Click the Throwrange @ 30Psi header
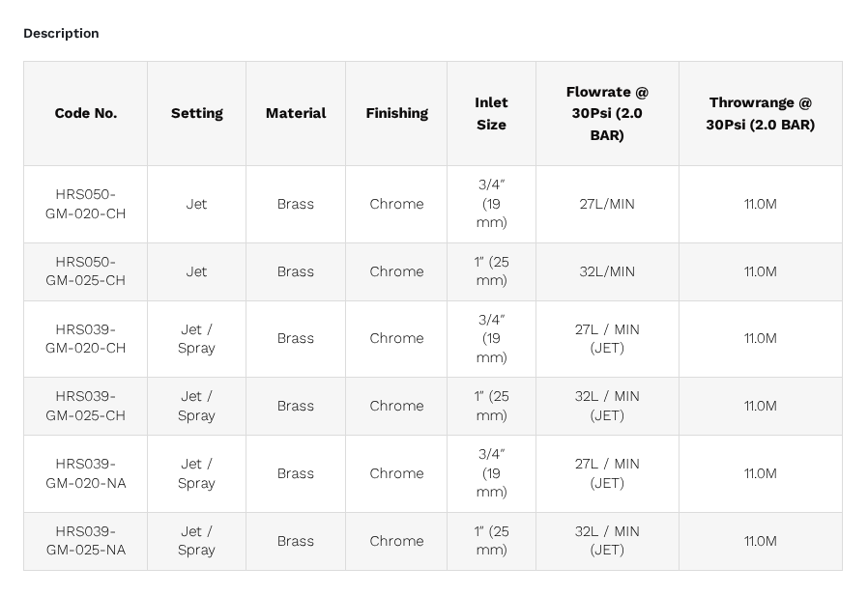Viewport: 868px width, 596px height. (760, 113)
